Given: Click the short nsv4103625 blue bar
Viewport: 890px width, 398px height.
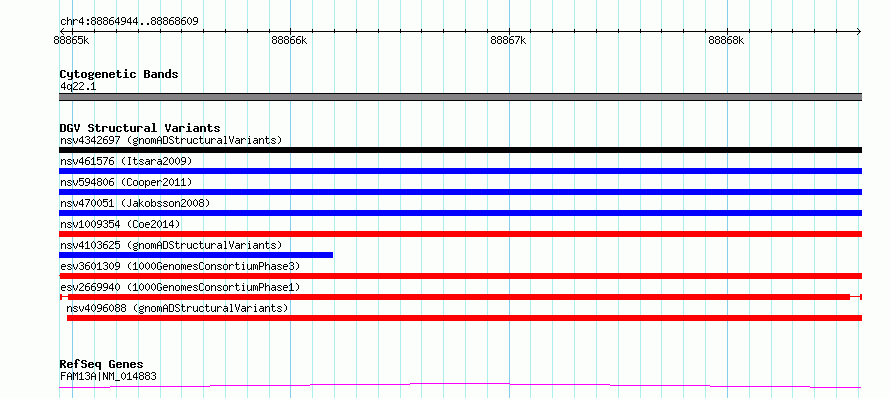Looking at the screenshot, I should tap(196, 255).
